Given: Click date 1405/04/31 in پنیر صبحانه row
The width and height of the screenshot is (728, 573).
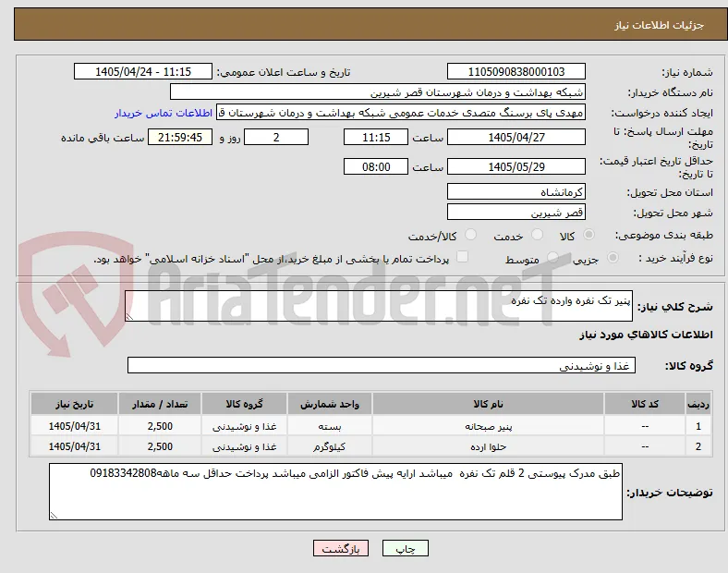Looking at the screenshot, I should (74, 426).
